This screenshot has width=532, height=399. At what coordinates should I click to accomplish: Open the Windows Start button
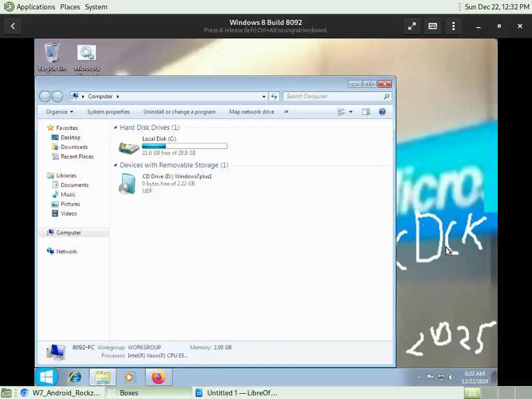pyautogui.click(x=46, y=377)
